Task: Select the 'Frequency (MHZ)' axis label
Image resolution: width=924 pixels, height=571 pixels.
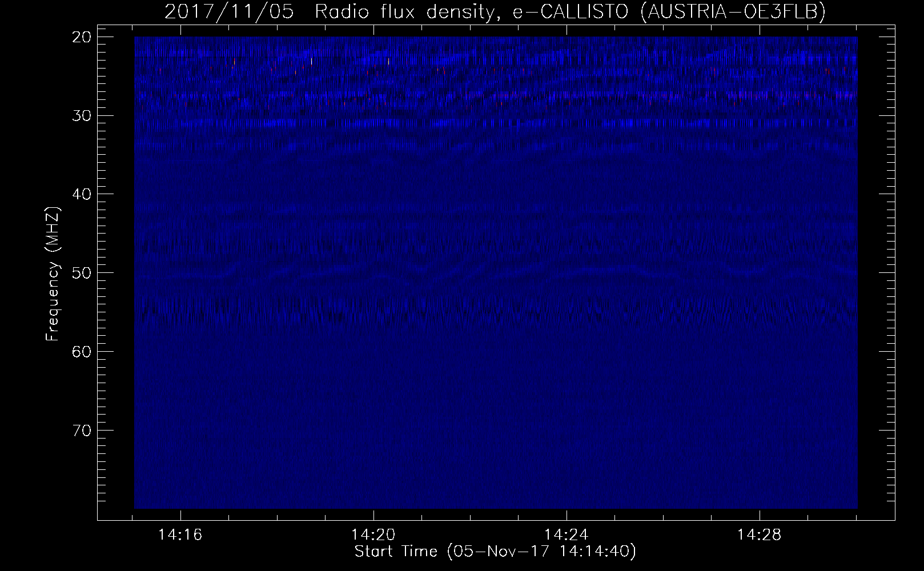Action: pos(53,273)
